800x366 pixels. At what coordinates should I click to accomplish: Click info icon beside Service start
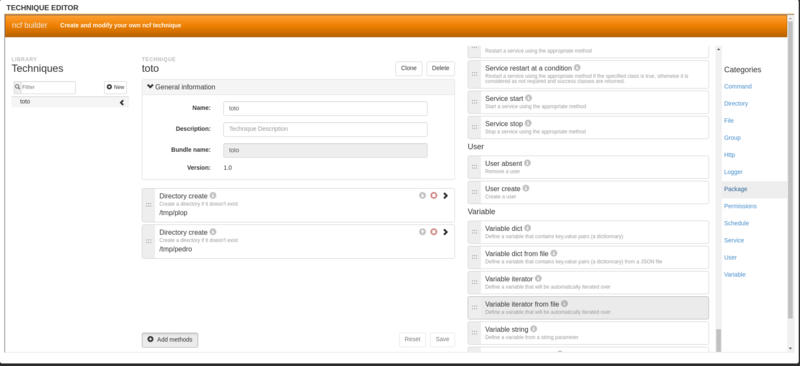point(529,97)
